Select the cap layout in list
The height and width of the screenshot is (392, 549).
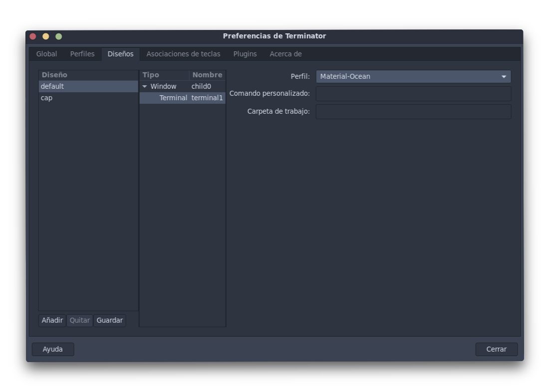88,98
